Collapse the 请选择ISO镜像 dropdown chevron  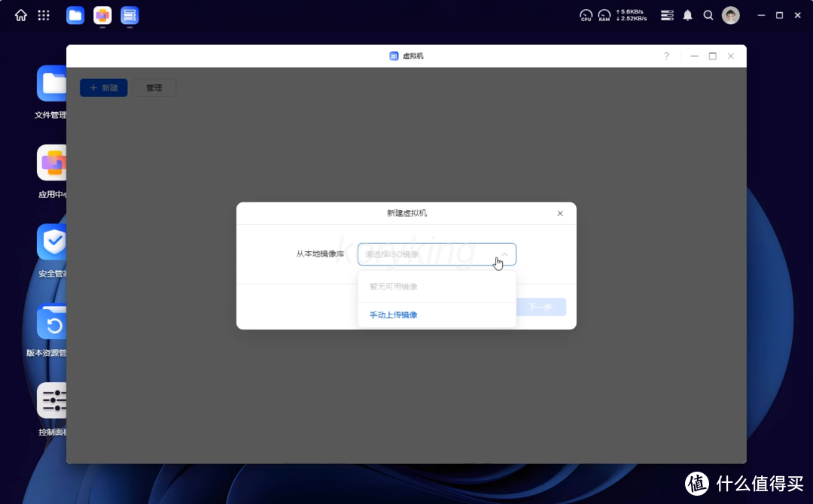pos(504,254)
